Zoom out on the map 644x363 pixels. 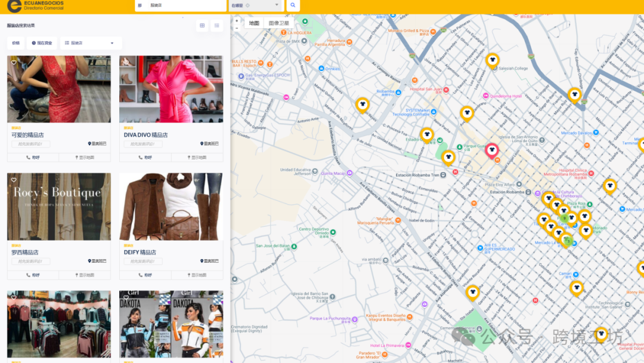coord(237,27)
